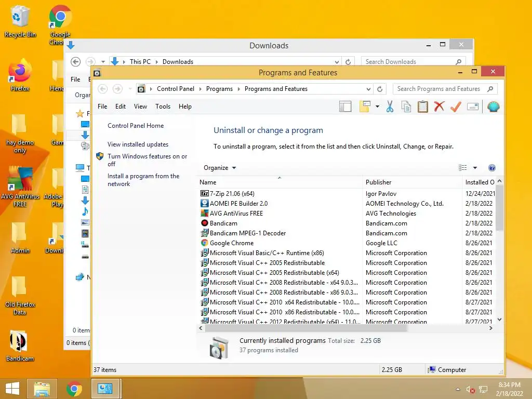Image resolution: width=532 pixels, height=399 pixels.
Task: Click the Cut scissors toolbar icon
Action: point(390,107)
